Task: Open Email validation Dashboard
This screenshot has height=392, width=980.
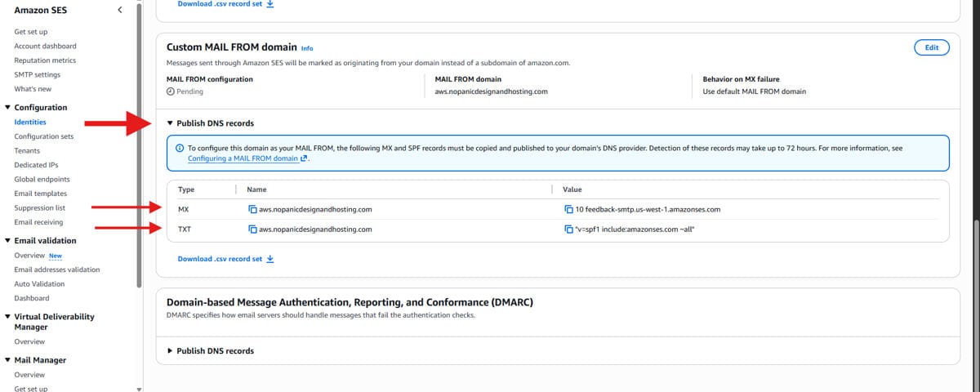Action: click(31, 298)
